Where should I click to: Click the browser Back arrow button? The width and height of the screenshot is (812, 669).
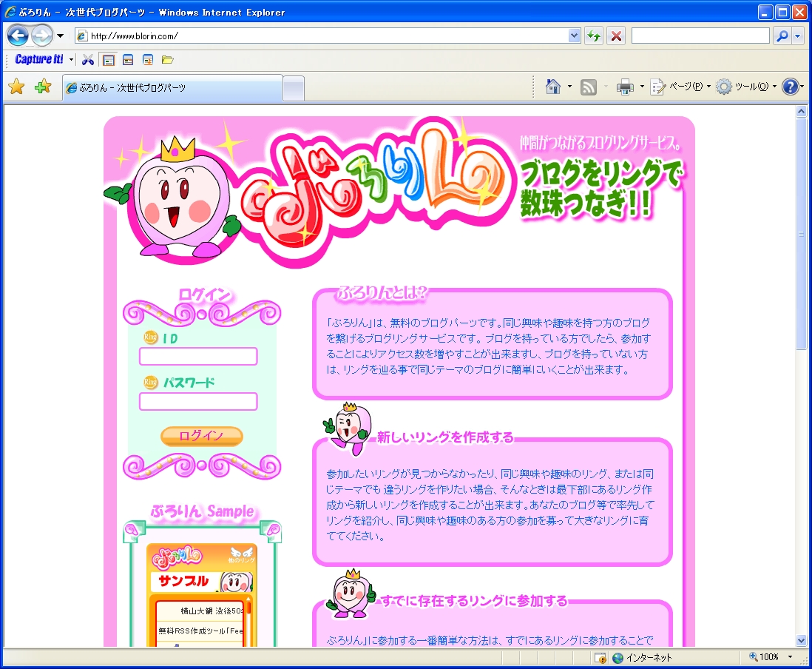[18, 36]
